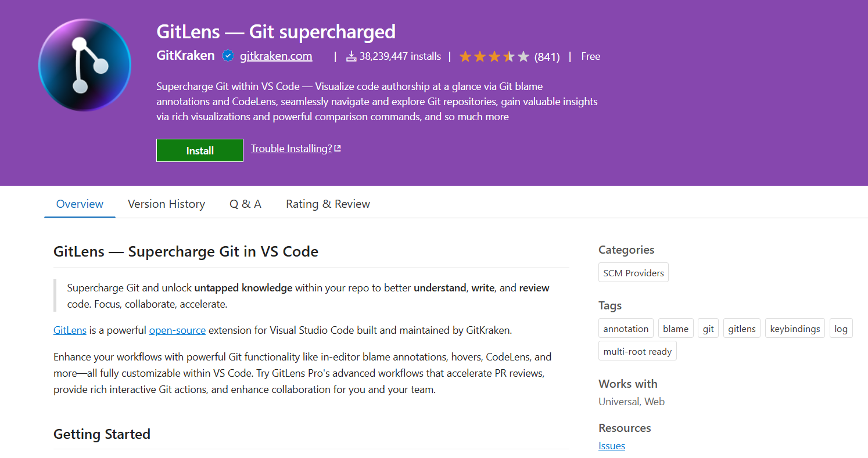Image resolution: width=868 pixels, height=458 pixels.
Task: Open the Q & A tab
Action: pos(245,204)
